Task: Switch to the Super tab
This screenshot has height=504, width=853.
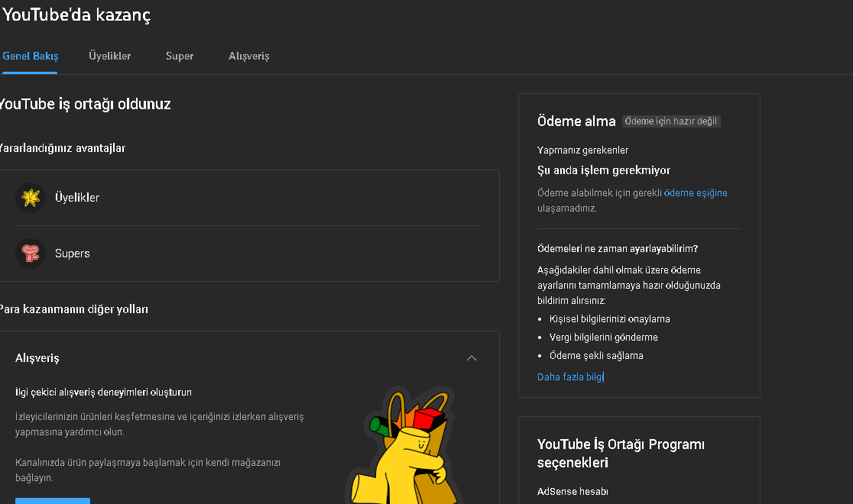Action: pyautogui.click(x=180, y=56)
